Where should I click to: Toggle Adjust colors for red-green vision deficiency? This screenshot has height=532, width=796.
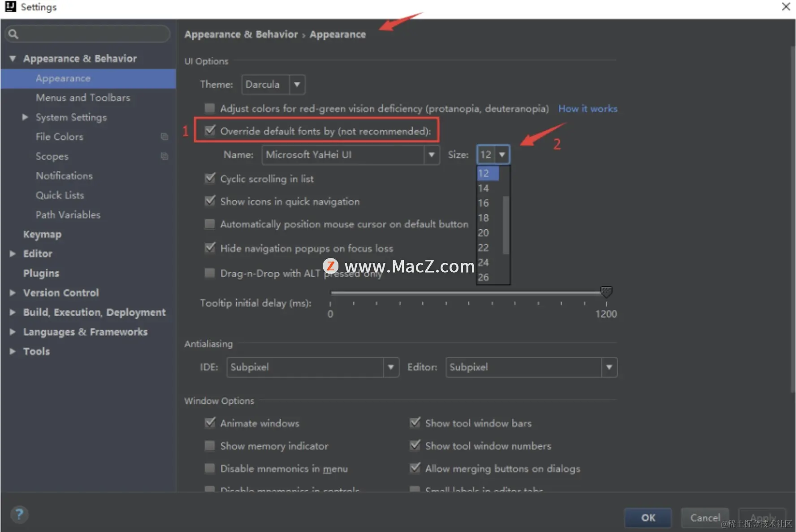pos(209,108)
